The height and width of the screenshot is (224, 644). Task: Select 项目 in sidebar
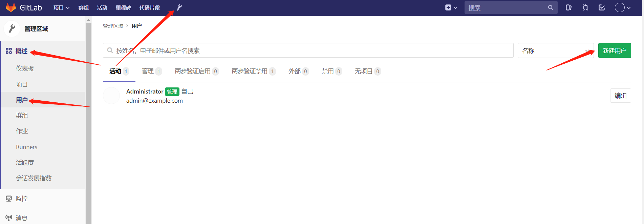tap(22, 84)
